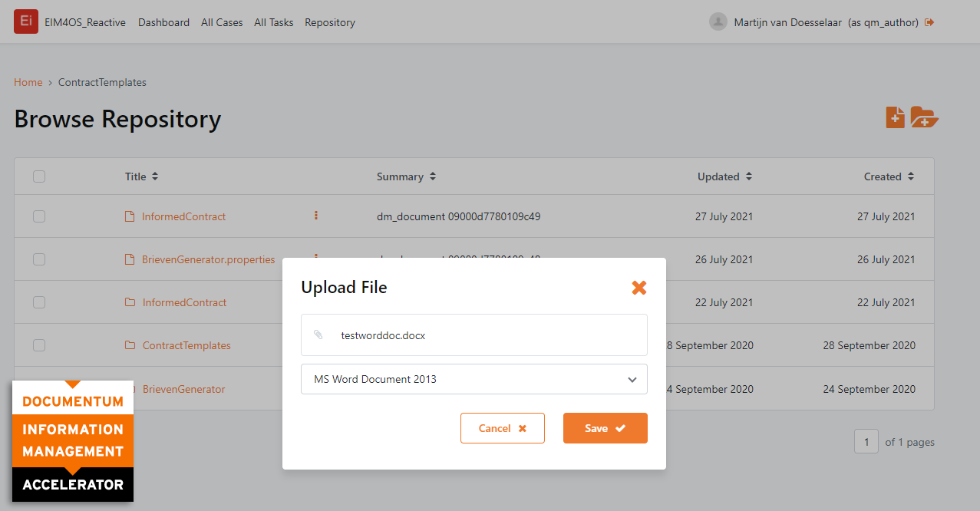Check the BrievenGenerator.properties row checkbox
Viewport: 980px width, 511px height.
(x=39, y=259)
